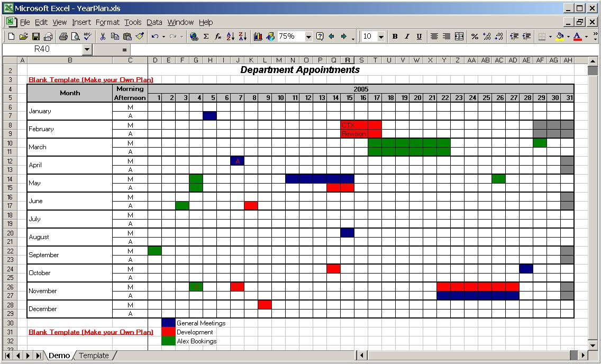Screen dimensions: 601x364
Task: Toggle the Percent Style format
Action: 475,37
